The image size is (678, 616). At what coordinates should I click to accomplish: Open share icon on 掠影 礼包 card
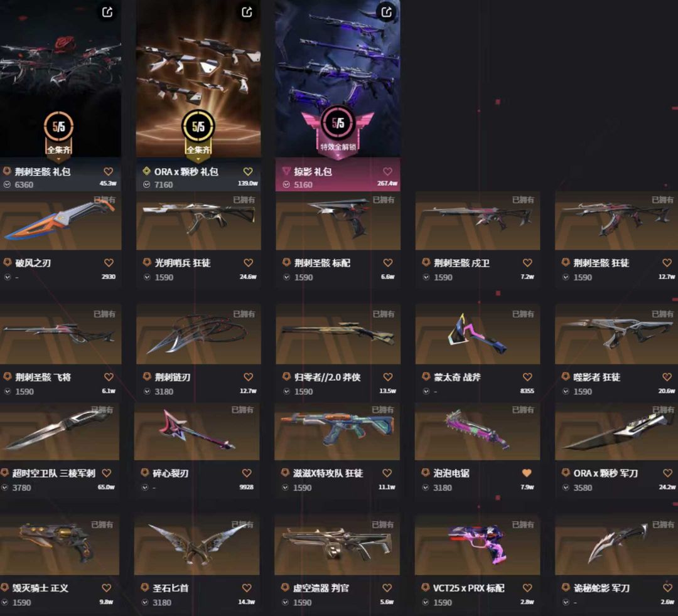click(387, 12)
